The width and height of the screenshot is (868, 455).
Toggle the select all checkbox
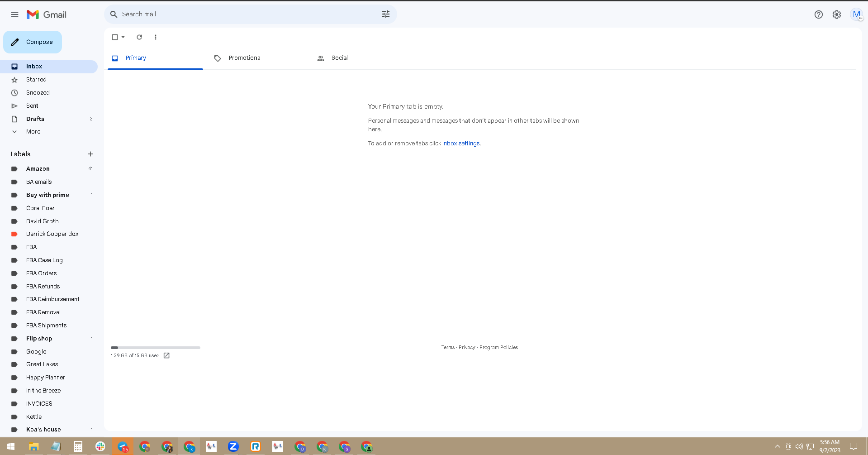coord(115,37)
